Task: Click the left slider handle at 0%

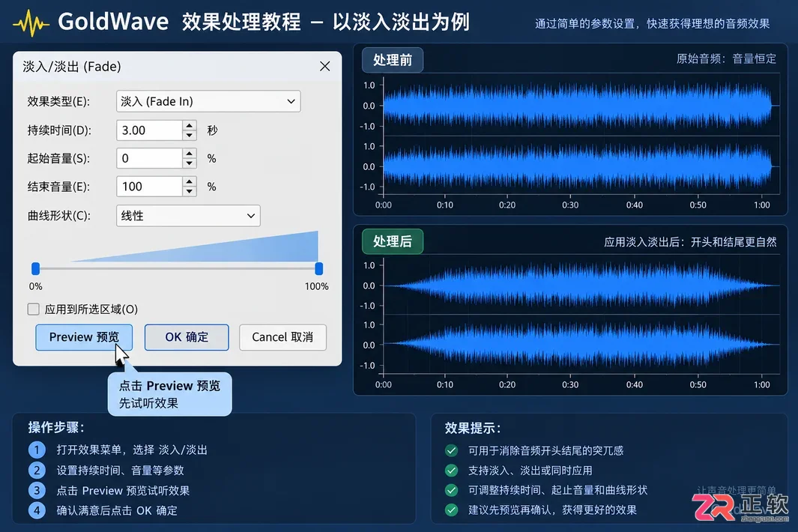Action: click(36, 268)
